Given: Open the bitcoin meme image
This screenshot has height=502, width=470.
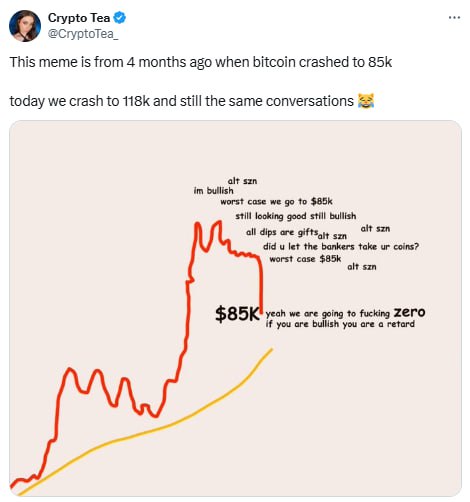Looking at the screenshot, I should click(x=235, y=308).
